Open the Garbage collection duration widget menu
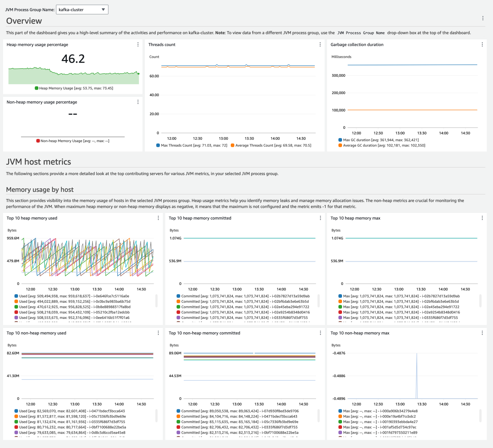Screen dimensions: 493x448 click(x=482, y=45)
